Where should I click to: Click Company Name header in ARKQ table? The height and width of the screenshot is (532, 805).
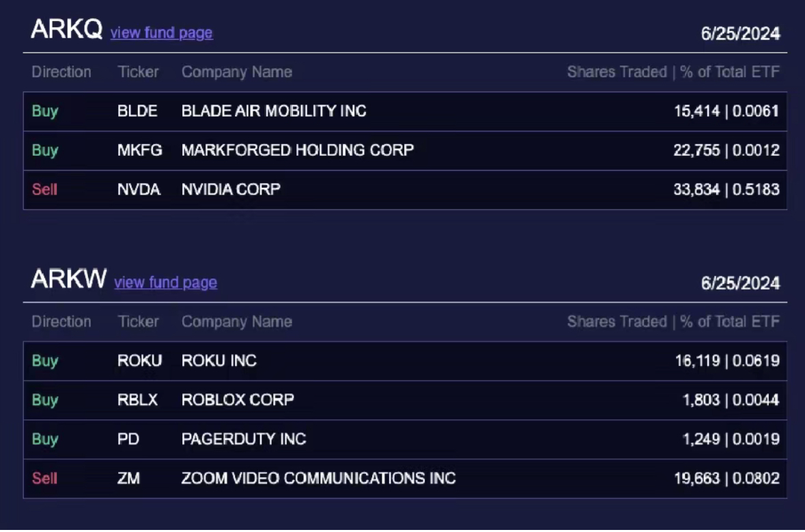236,72
